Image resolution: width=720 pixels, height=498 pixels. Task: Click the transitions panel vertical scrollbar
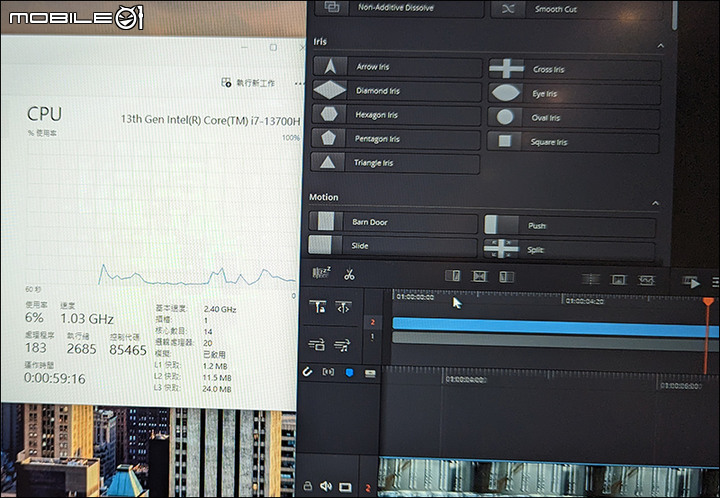click(x=675, y=16)
